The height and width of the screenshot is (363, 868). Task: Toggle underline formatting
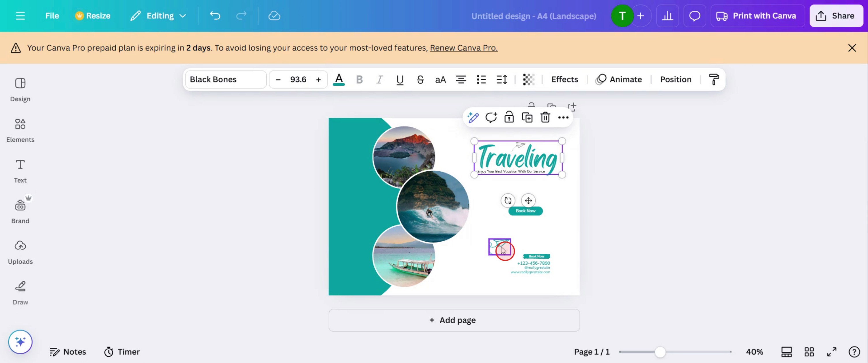point(400,80)
